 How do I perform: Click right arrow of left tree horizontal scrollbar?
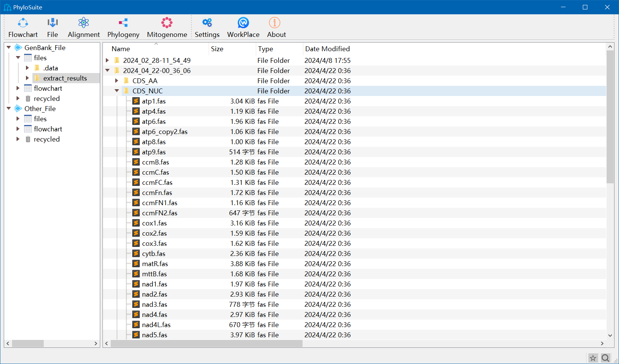click(96, 343)
